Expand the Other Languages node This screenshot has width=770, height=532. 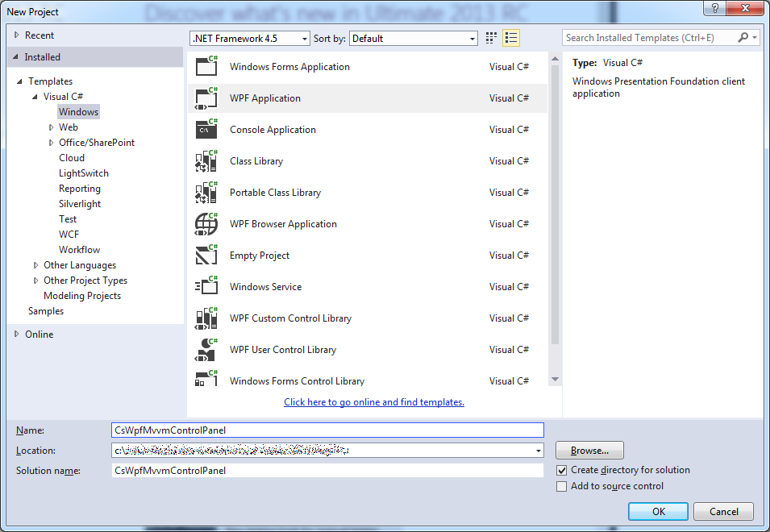(x=35, y=265)
